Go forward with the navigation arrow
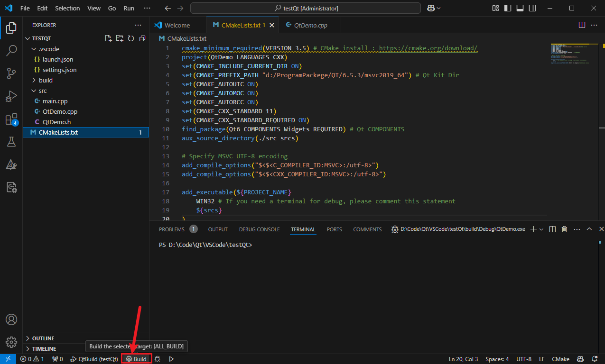 180,8
